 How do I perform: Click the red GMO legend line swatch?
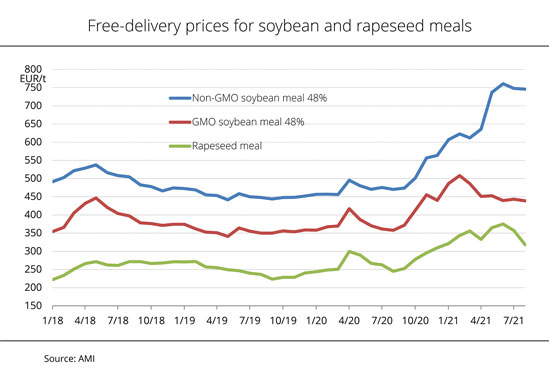180,122
